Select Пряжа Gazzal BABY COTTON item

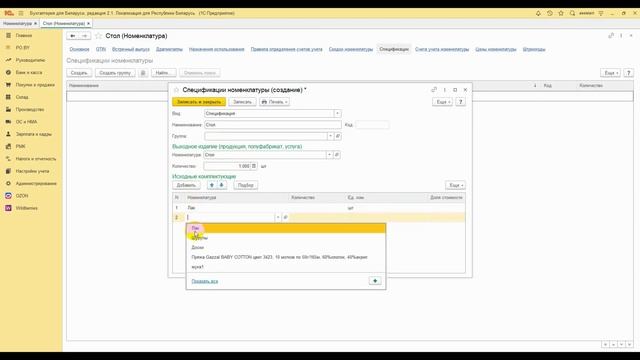coord(286,257)
